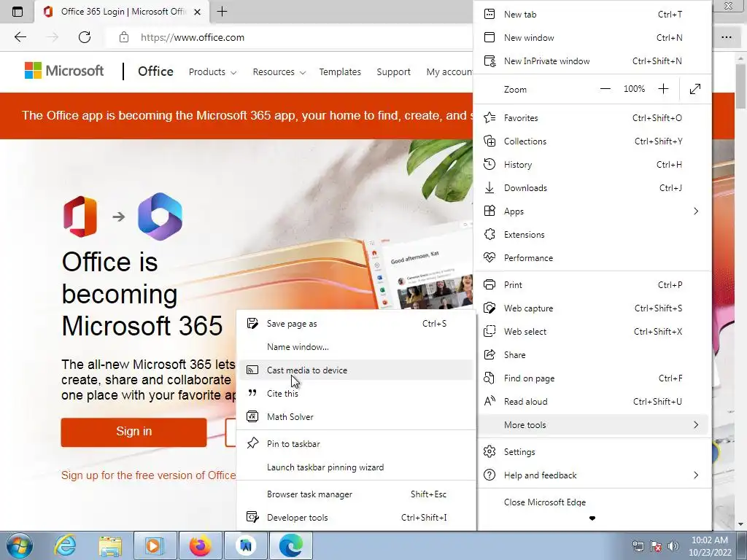This screenshot has width=747, height=560.
Task: Open the vertical tabs icon at top-left
Action: point(18,12)
